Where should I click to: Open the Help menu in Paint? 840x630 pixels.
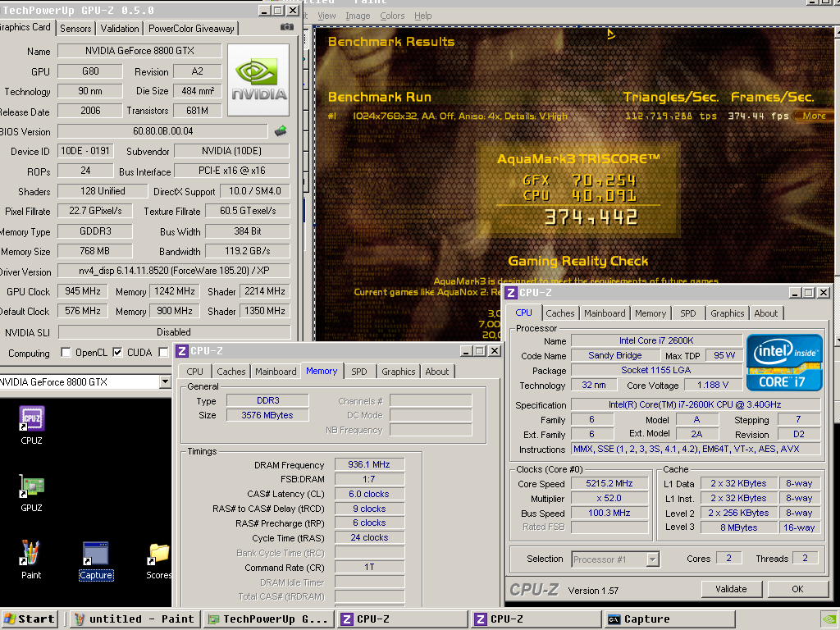(x=422, y=16)
